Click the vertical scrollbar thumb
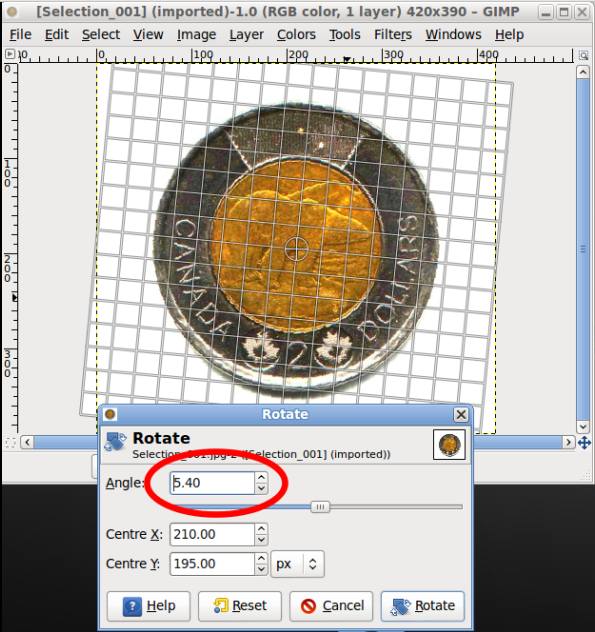 583,249
